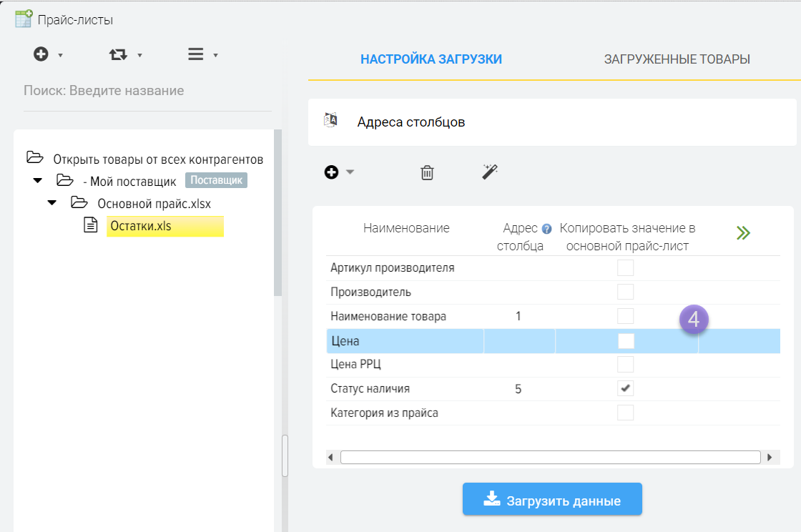This screenshot has width=801, height=532.
Task: Collapse the Мой поставщик tree node
Action: click(x=37, y=180)
